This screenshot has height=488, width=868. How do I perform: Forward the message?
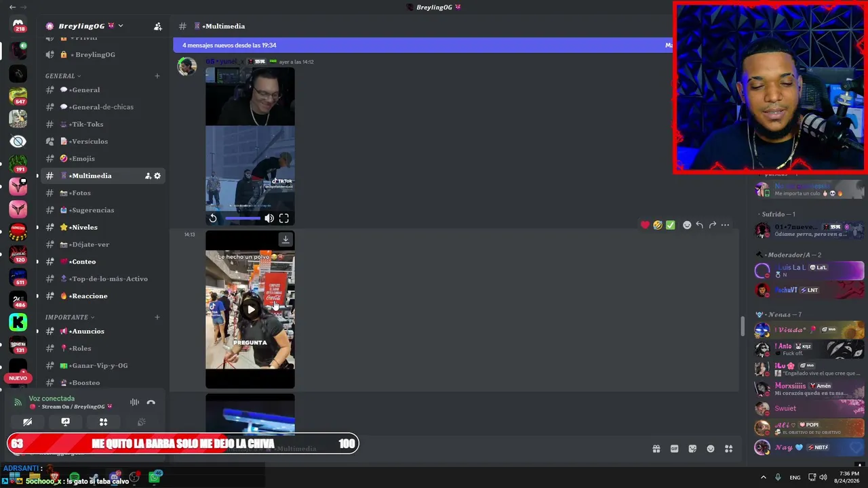pyautogui.click(x=713, y=225)
